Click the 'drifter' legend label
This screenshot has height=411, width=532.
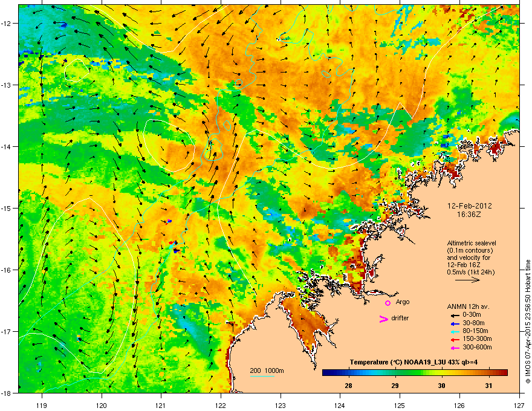click(x=400, y=318)
